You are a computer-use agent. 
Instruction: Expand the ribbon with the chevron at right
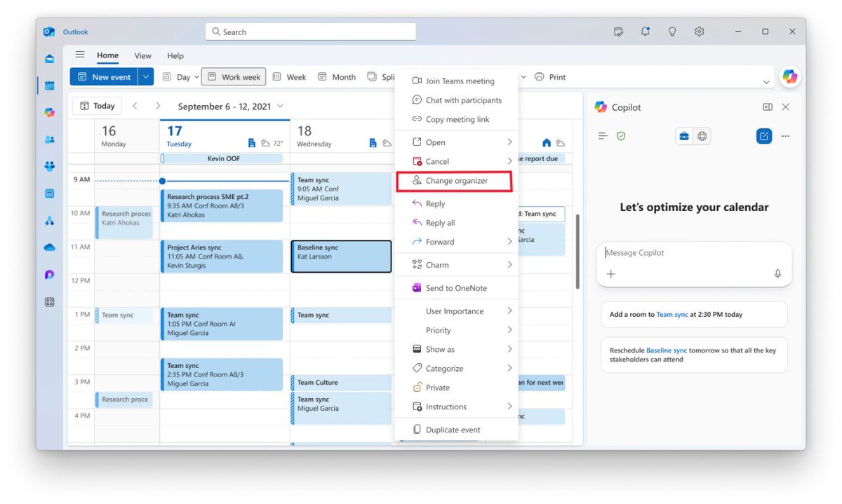point(766,82)
